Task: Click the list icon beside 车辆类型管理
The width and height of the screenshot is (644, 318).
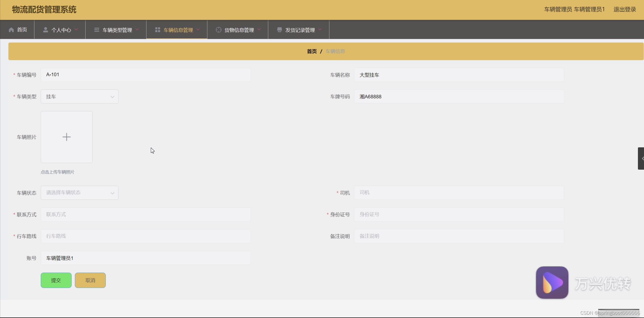Action: click(97, 30)
